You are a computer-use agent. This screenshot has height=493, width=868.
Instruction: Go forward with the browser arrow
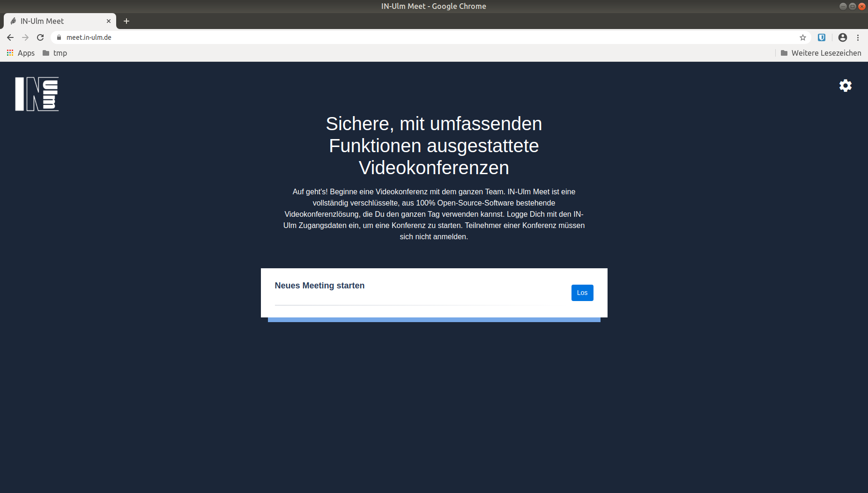click(x=25, y=37)
